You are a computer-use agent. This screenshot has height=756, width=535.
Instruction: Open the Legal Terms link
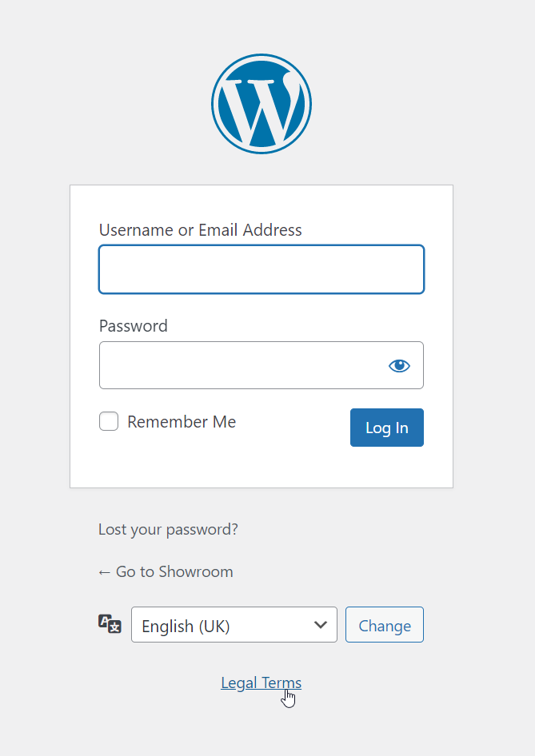tap(261, 682)
